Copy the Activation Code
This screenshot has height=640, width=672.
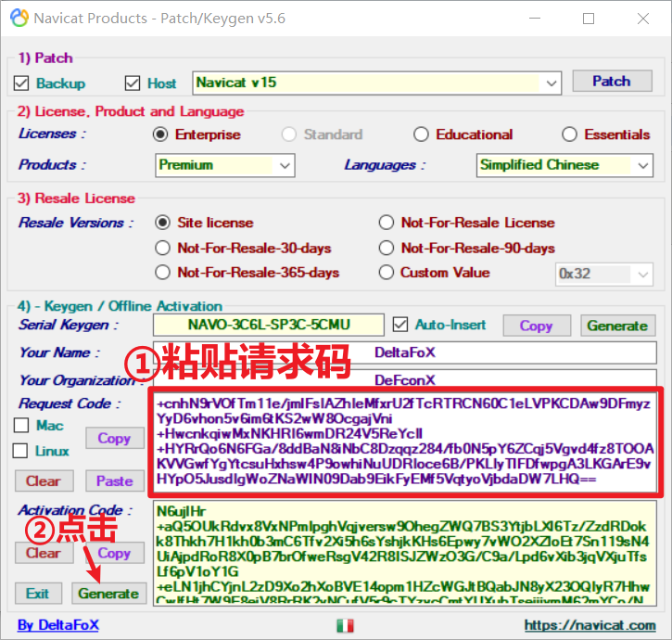[x=114, y=553]
